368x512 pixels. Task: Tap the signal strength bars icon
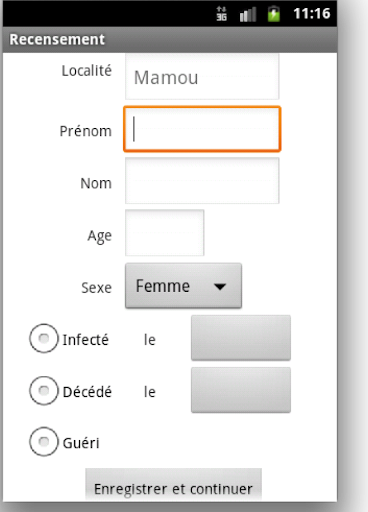click(248, 14)
